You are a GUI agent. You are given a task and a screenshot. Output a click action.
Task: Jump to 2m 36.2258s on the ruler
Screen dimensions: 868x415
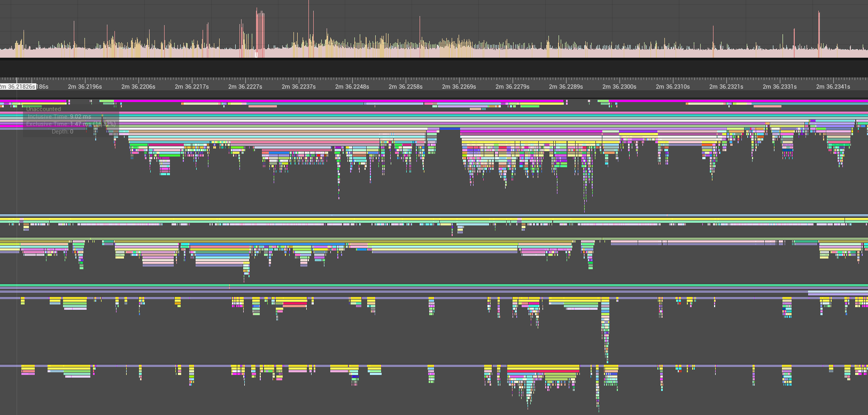(405, 87)
